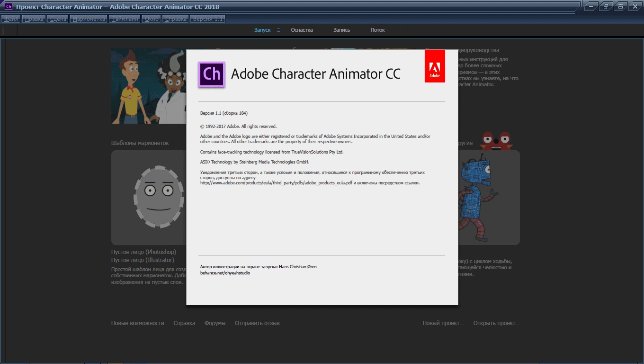This screenshot has width=644, height=364.
Task: Click the red Adobe logo in About dialog
Action: (435, 66)
